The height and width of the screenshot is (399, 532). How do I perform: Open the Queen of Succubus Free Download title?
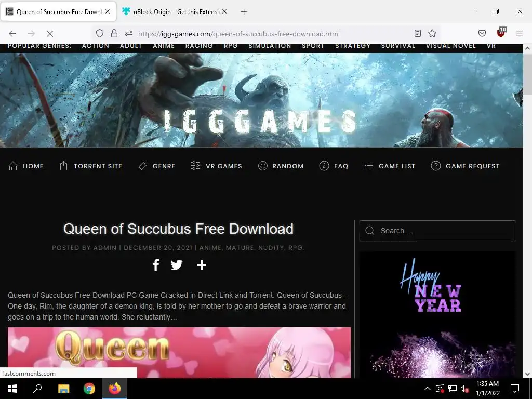pos(178,229)
